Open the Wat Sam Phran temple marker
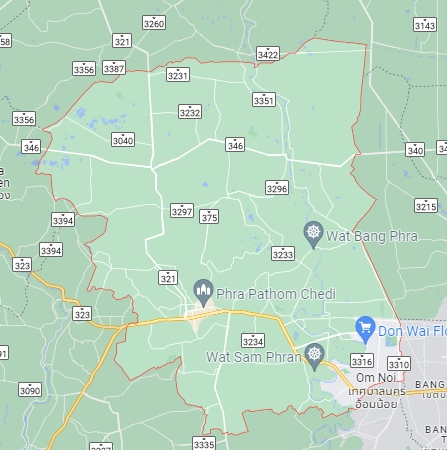Image resolution: width=447 pixels, height=450 pixels. (314, 357)
